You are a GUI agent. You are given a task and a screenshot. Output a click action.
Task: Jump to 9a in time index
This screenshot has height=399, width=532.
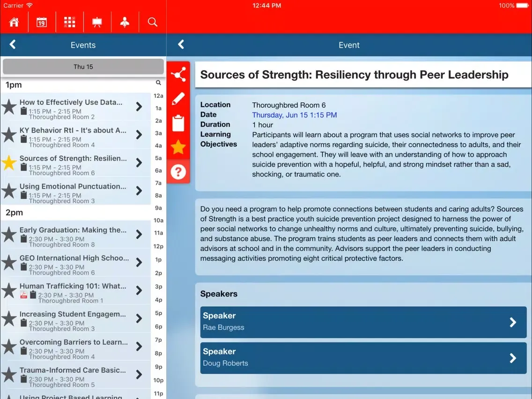point(158,208)
